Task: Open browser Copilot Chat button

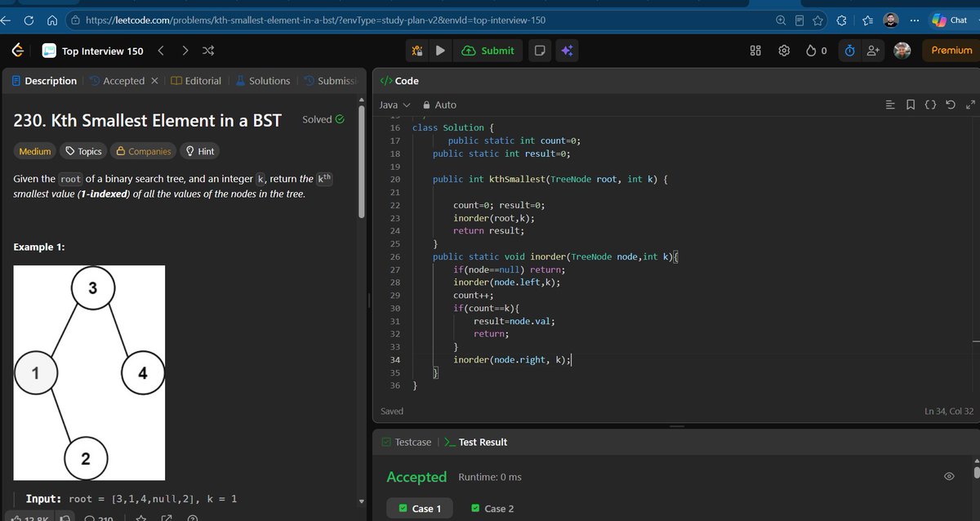Action: (x=951, y=20)
